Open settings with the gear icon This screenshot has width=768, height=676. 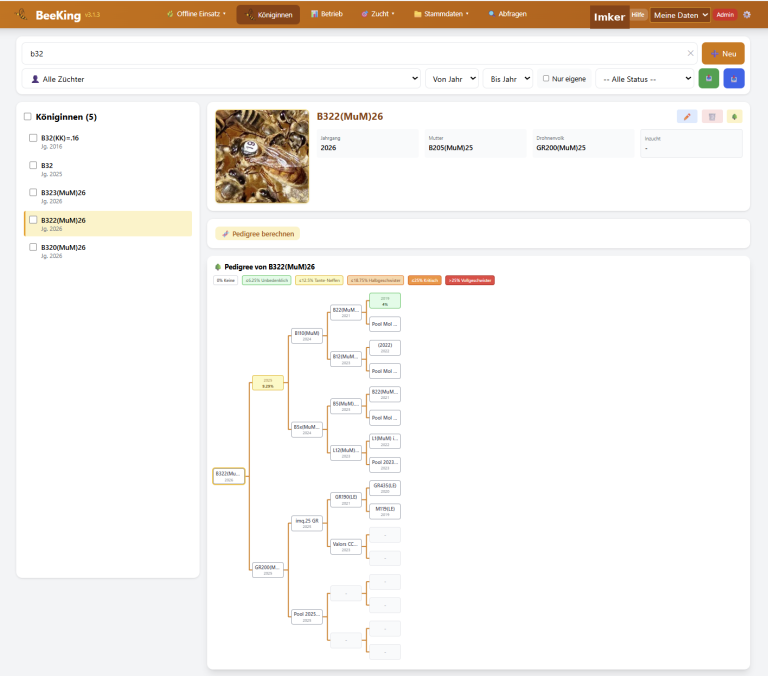(746, 15)
